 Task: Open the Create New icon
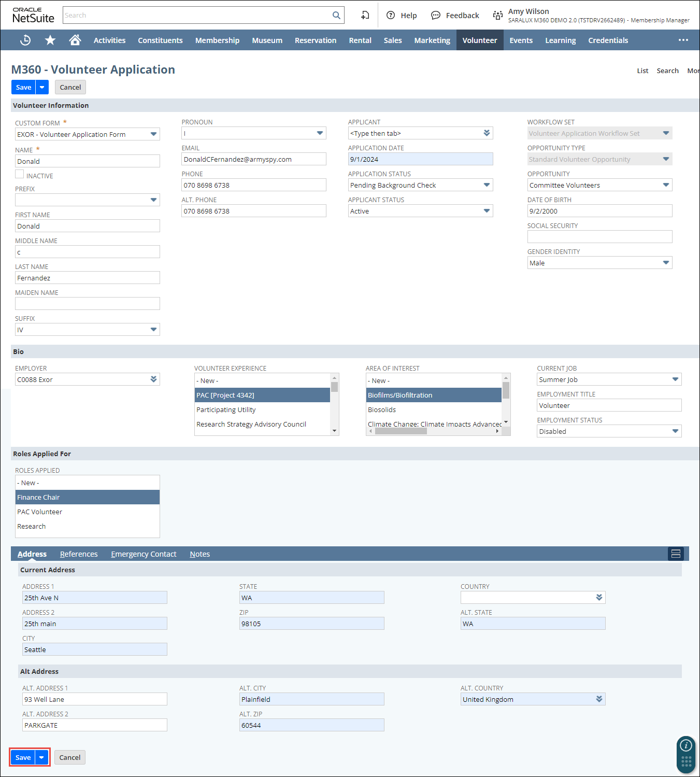(x=365, y=16)
